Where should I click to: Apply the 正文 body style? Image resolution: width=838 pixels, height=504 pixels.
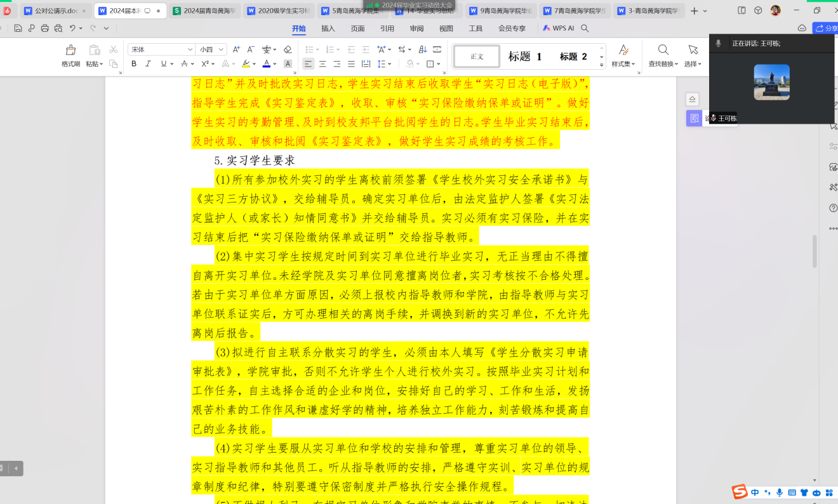coord(477,56)
